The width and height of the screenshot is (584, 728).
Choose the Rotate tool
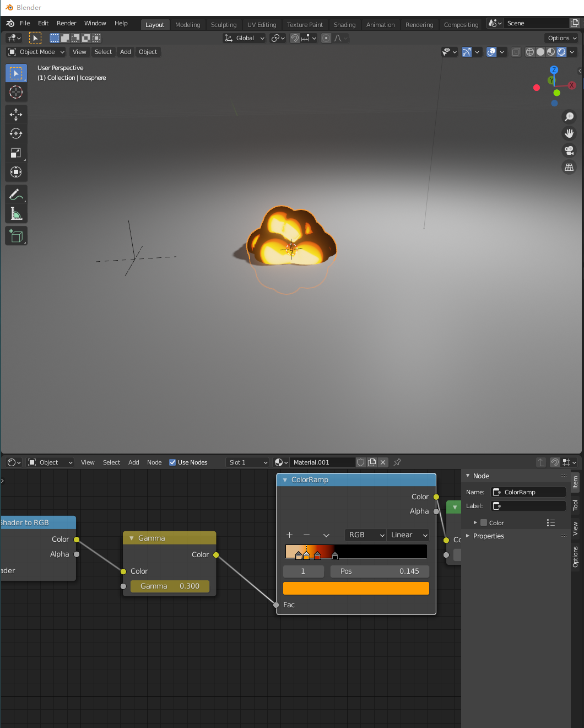[x=16, y=133]
